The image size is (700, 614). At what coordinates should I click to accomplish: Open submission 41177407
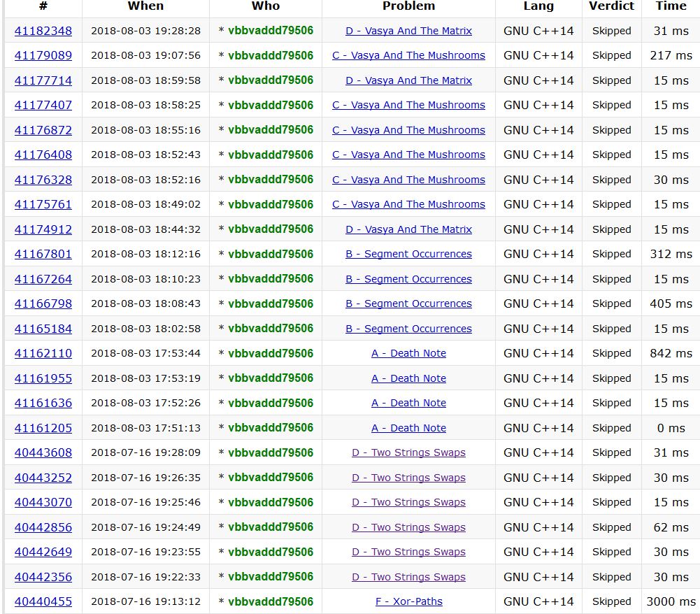coord(43,105)
